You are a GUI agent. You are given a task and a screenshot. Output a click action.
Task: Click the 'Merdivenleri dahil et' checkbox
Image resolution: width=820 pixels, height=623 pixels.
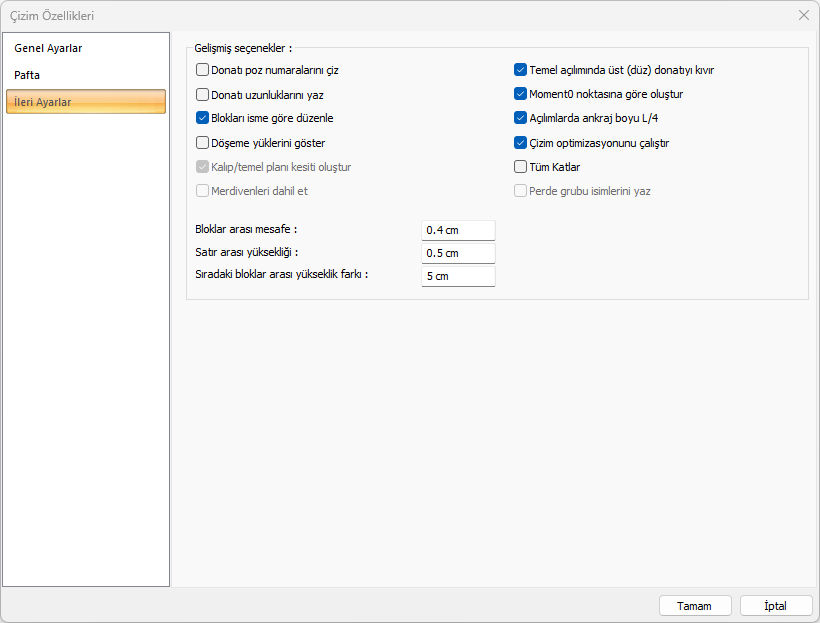coord(203,191)
